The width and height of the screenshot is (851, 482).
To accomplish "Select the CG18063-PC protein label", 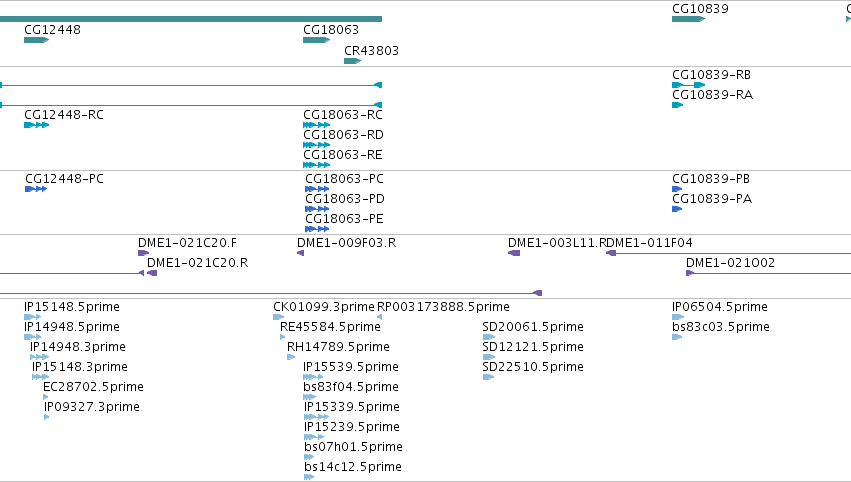I will (344, 179).
